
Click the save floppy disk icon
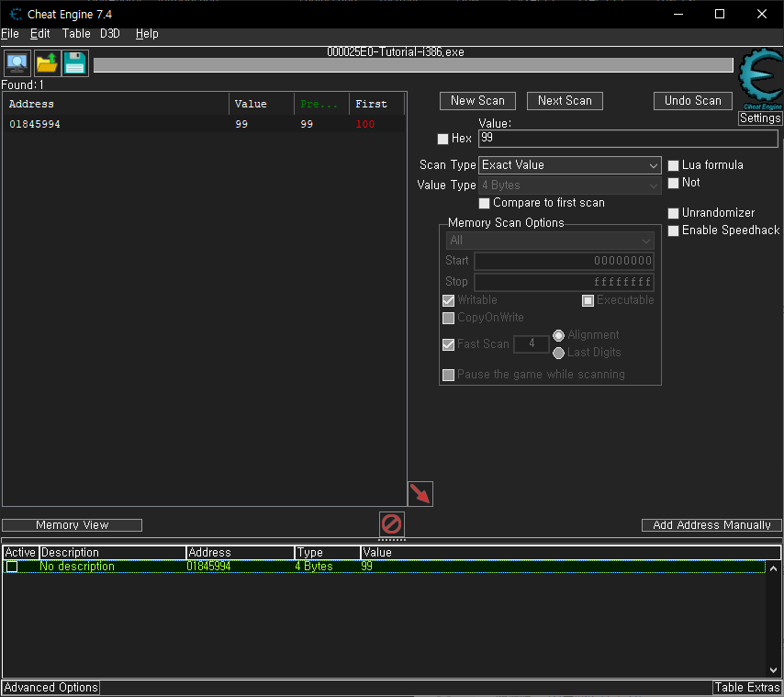[x=75, y=63]
